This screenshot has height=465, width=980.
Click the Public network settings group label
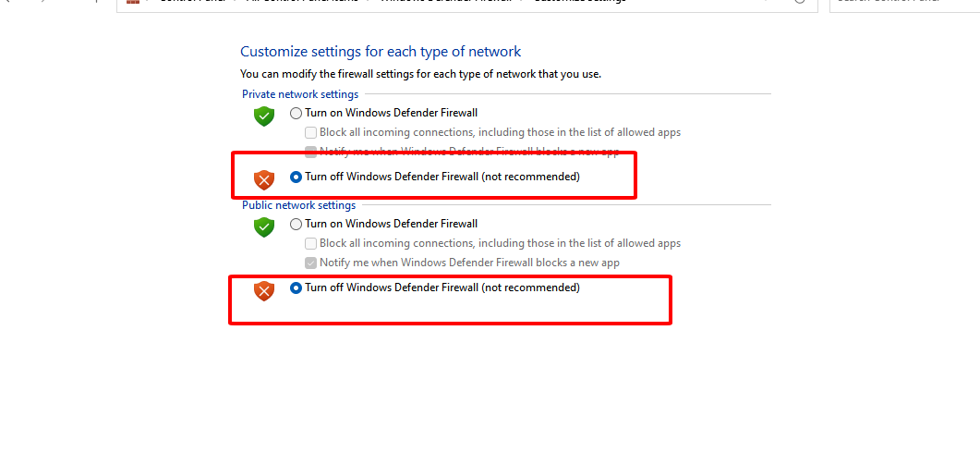298,205
